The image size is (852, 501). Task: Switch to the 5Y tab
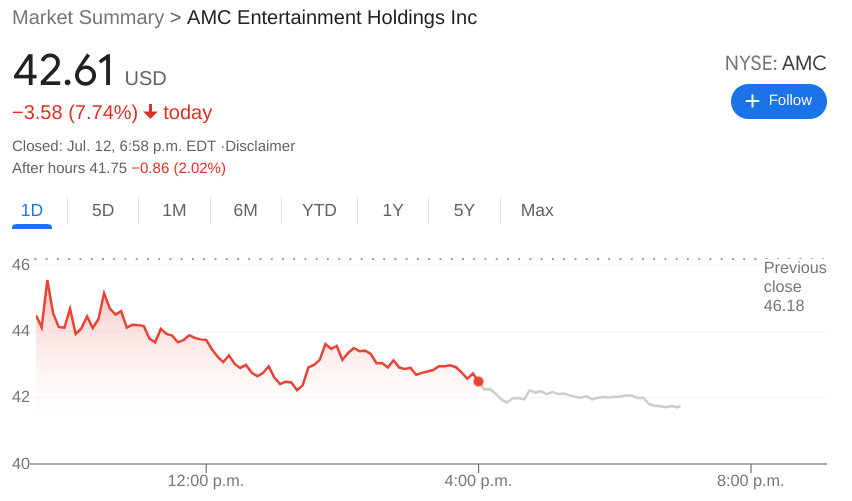[464, 210]
